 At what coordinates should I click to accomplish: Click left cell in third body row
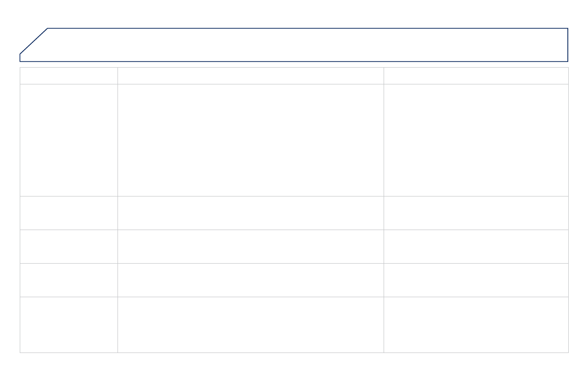pyautogui.click(x=69, y=246)
